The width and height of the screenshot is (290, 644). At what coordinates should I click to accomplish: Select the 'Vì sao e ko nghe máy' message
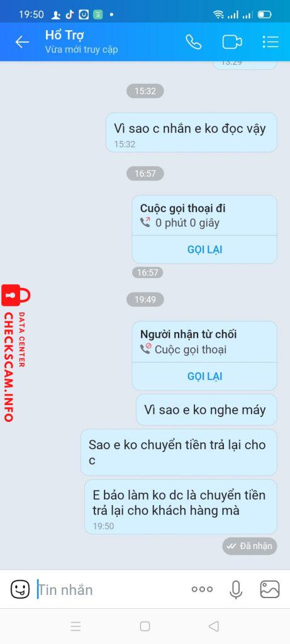[x=206, y=409]
